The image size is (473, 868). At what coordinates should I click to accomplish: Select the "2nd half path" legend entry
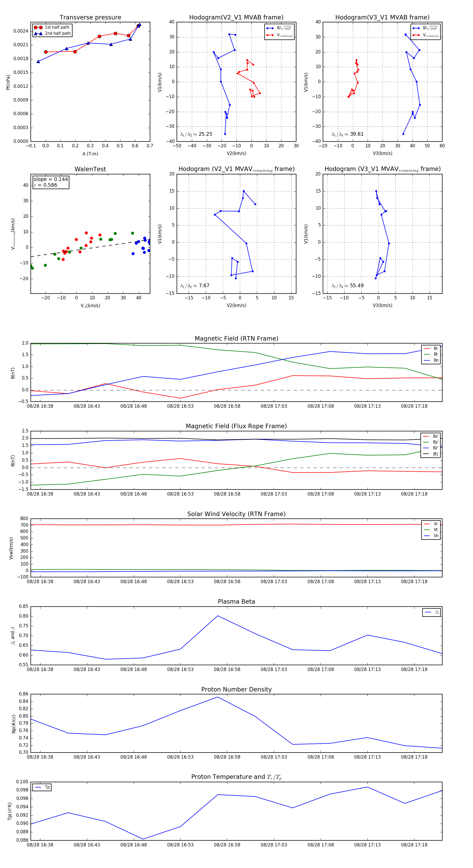tap(52, 33)
